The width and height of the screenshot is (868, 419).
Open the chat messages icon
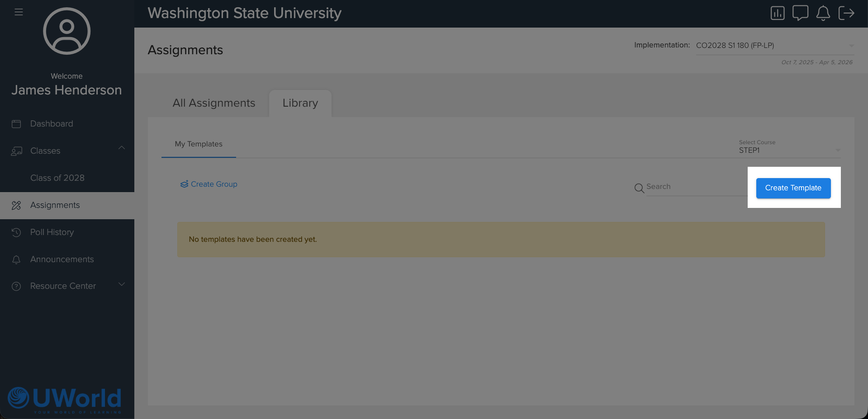point(800,13)
